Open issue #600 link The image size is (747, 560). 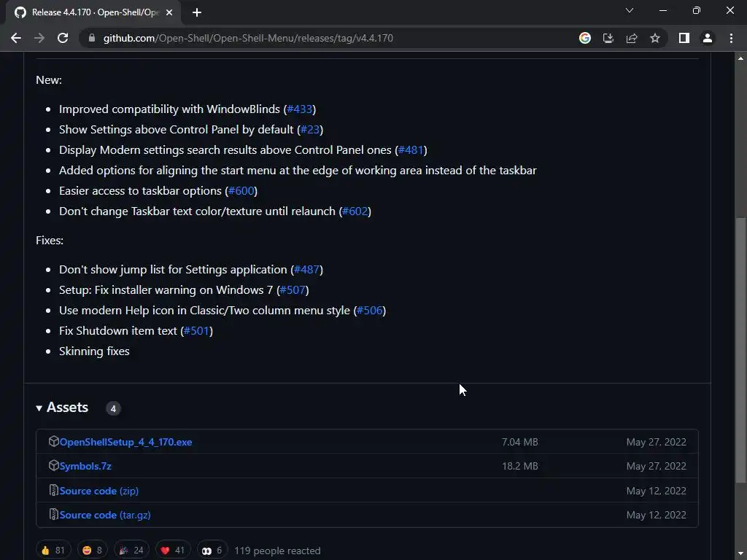[241, 191]
